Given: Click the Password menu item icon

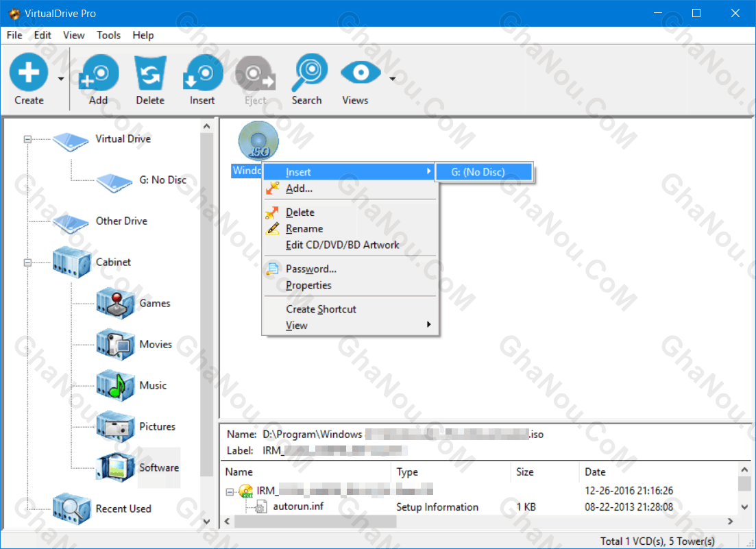Looking at the screenshot, I should (x=272, y=269).
